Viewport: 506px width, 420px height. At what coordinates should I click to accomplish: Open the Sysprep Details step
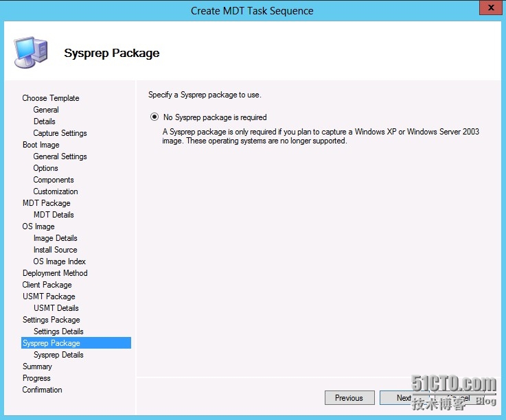58,355
